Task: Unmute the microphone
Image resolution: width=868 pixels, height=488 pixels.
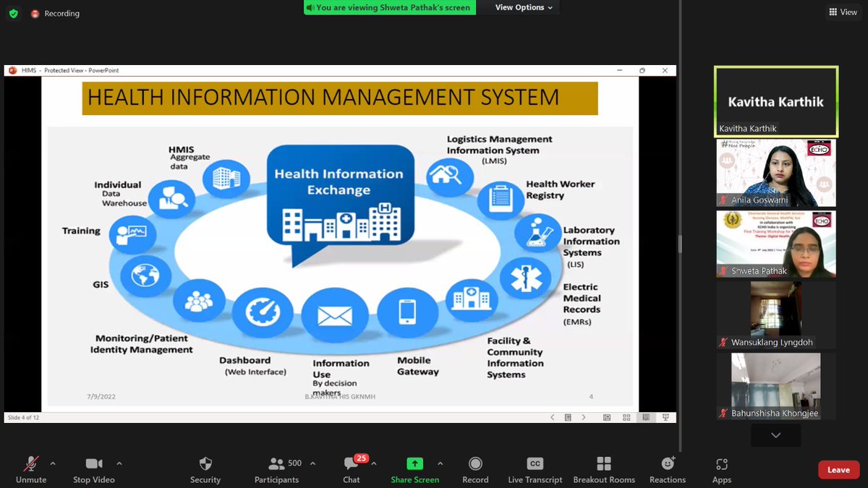Action: (x=31, y=470)
